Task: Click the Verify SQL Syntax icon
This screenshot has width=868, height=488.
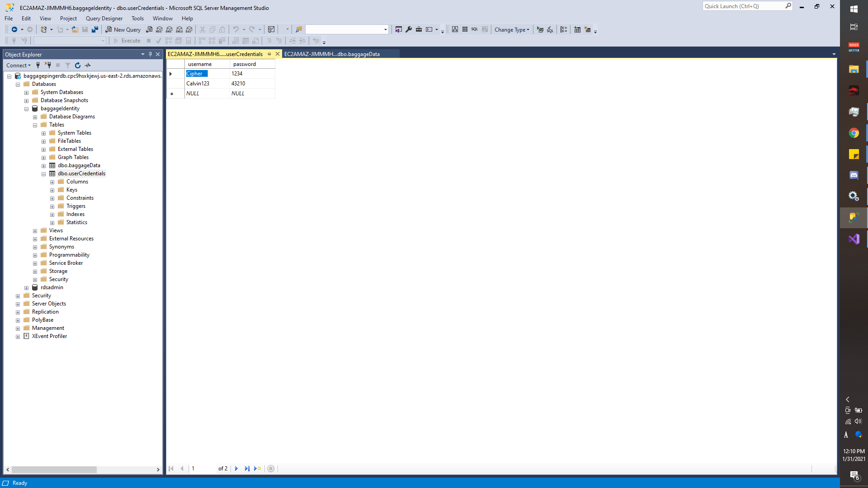Action: (x=550, y=29)
